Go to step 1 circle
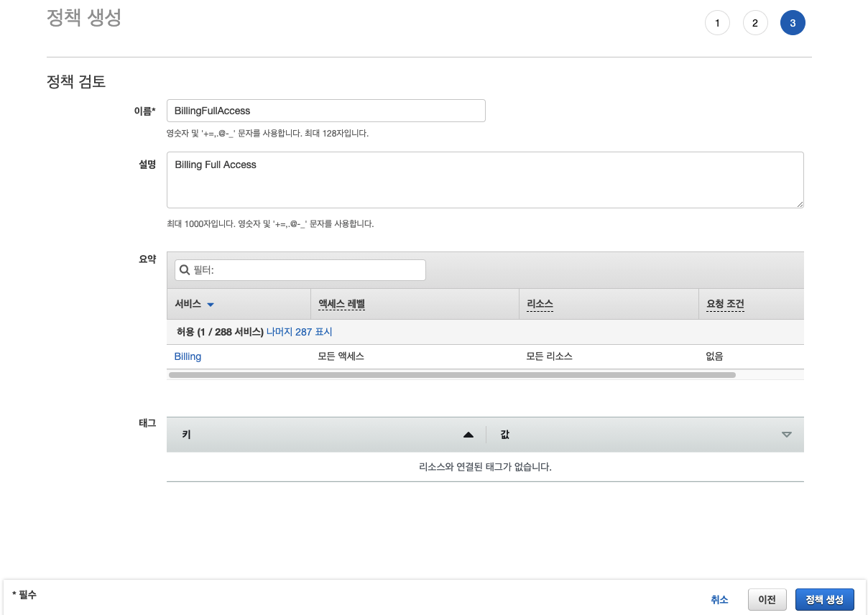868x615 pixels. (717, 23)
